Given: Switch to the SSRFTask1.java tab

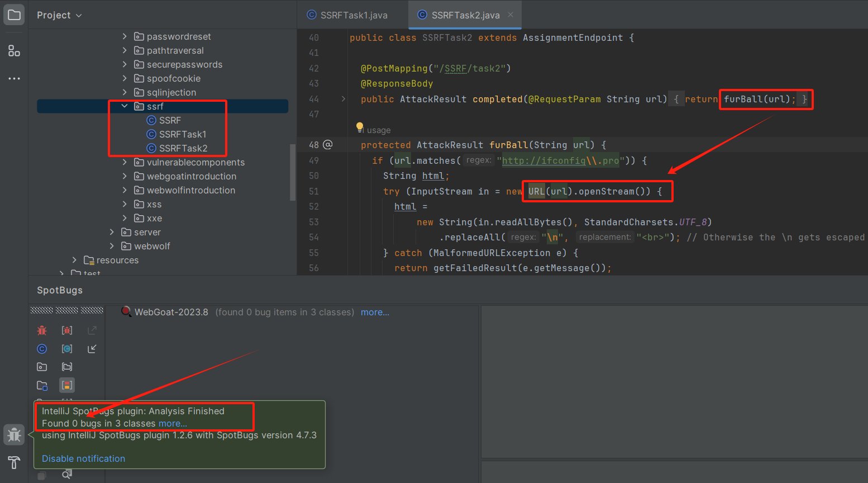Looking at the screenshot, I should (x=347, y=15).
